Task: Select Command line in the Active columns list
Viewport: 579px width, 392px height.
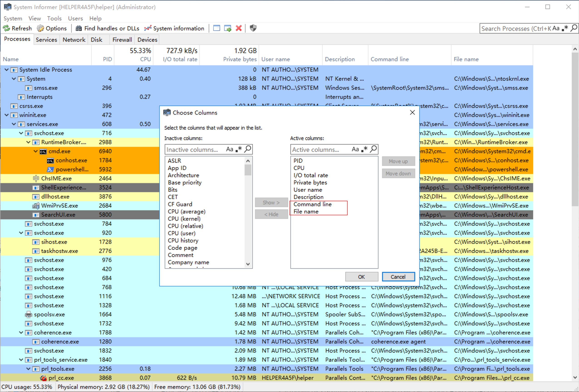Action: [x=312, y=204]
